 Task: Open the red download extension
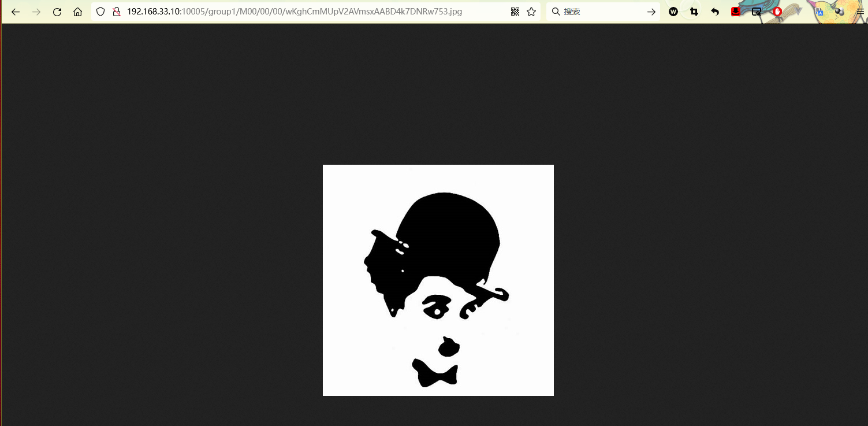pyautogui.click(x=736, y=12)
